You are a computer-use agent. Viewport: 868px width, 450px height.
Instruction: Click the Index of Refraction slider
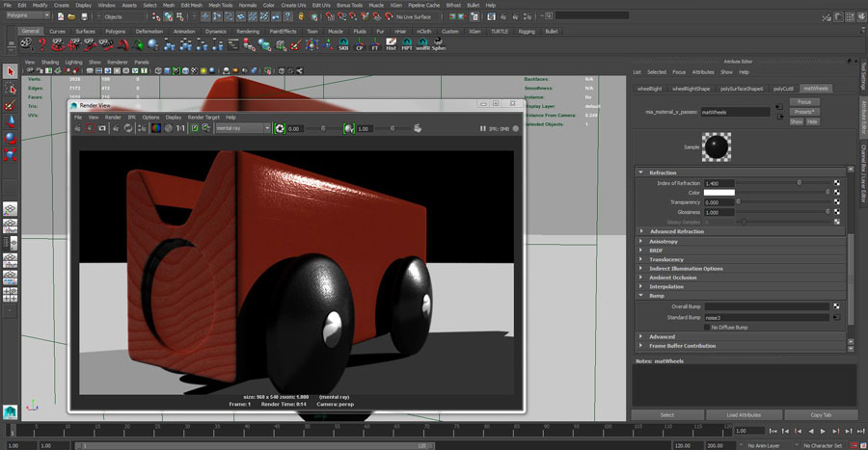click(x=783, y=183)
